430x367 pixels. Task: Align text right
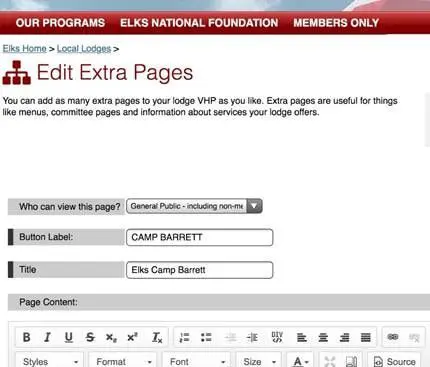[344, 337]
